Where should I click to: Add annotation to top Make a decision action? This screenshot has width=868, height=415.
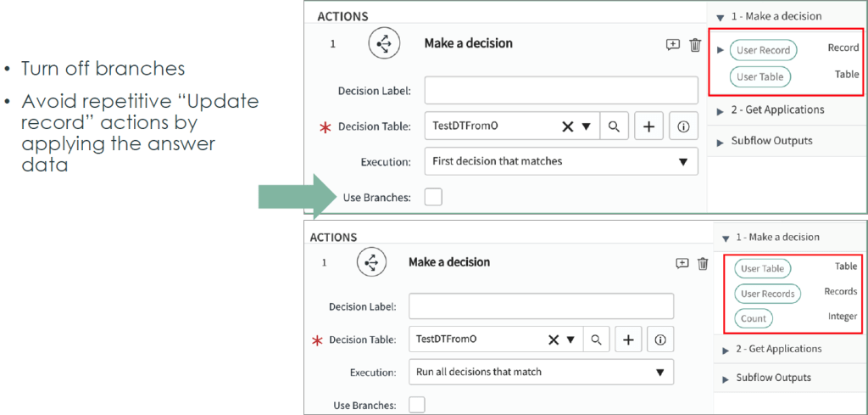coord(673,45)
